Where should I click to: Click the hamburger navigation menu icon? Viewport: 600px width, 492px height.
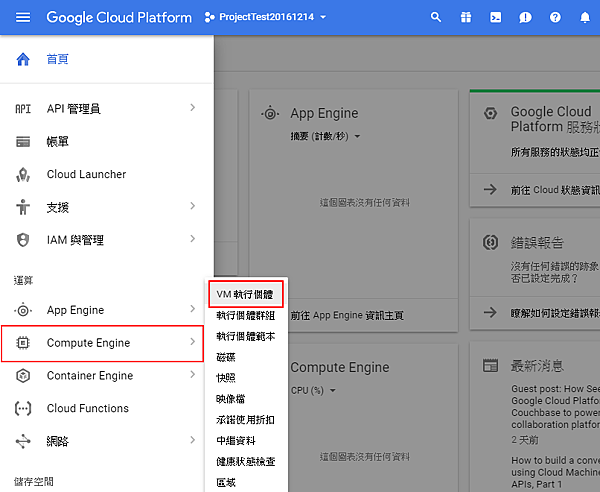pyautogui.click(x=23, y=18)
